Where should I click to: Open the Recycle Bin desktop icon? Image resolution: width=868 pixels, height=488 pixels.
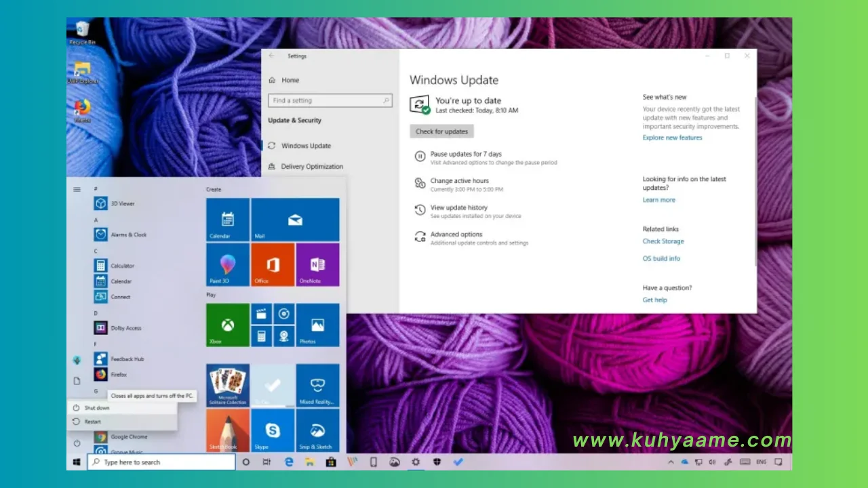(x=83, y=33)
